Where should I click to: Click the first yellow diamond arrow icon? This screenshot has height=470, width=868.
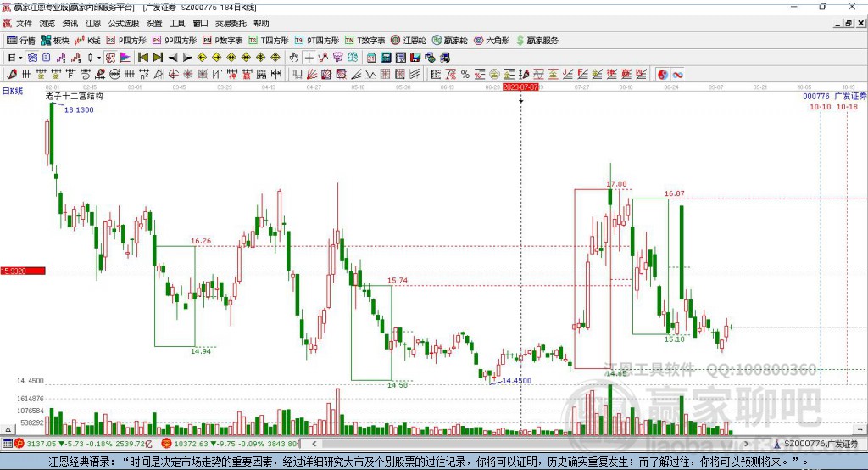click(202, 58)
